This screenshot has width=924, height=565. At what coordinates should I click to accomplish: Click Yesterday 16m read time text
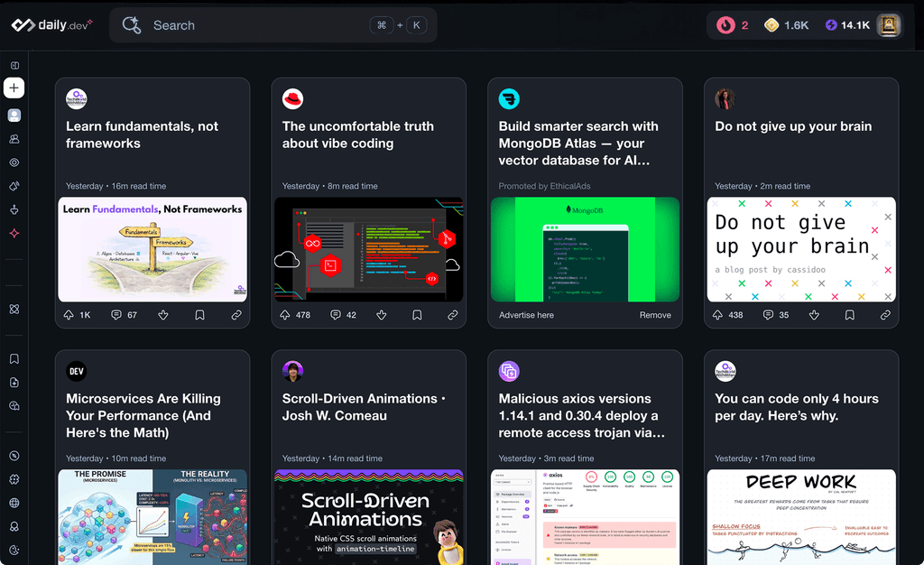click(116, 186)
